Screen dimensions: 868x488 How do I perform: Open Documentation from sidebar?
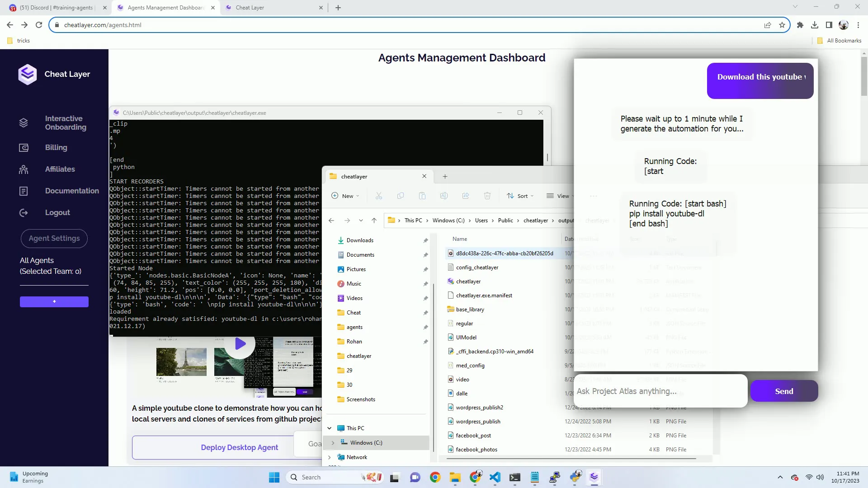point(72,191)
